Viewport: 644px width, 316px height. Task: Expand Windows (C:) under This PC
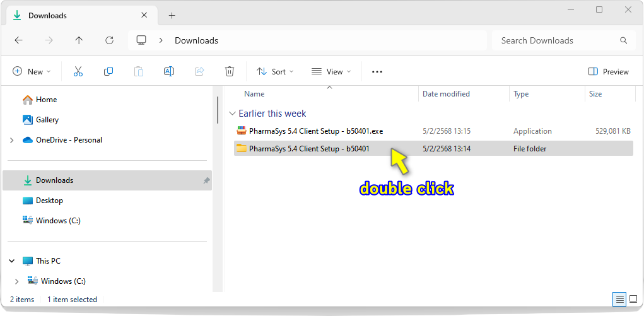click(16, 281)
